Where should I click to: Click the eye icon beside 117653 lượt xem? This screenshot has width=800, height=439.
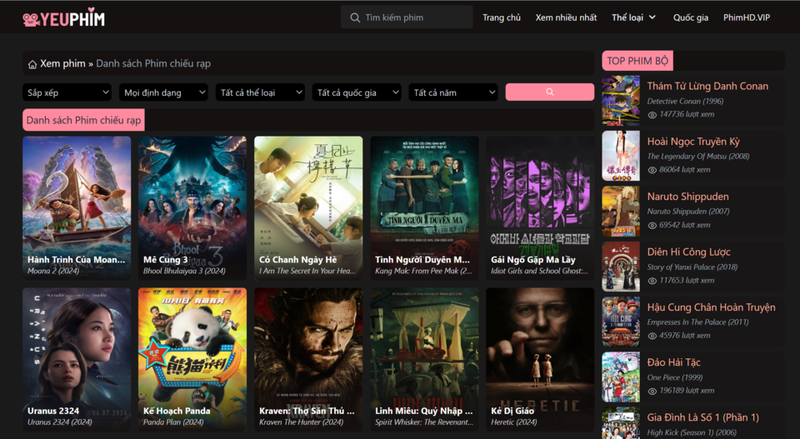652,281
